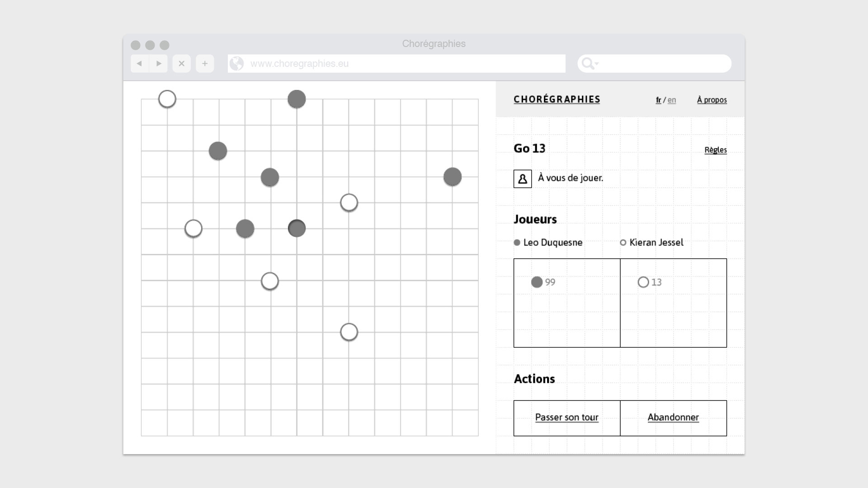Click the address bar with www.choregraphies.eu
Image resolution: width=868 pixels, height=488 pixels.
(396, 64)
